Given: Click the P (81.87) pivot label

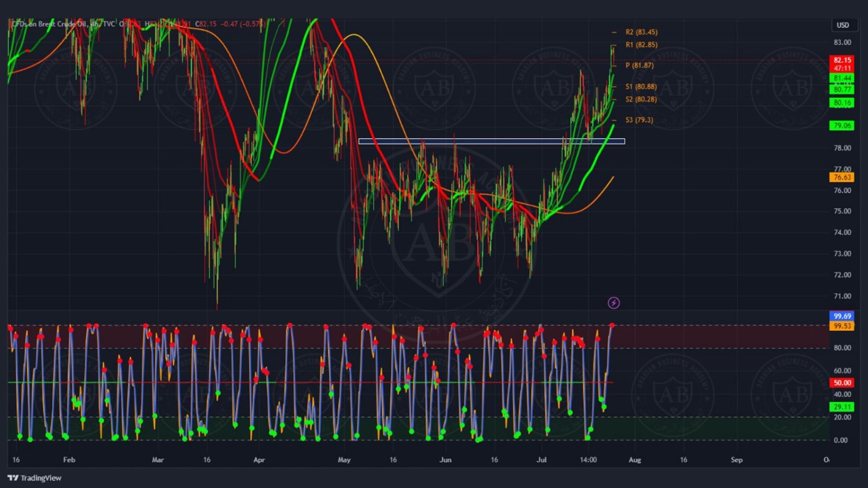Looking at the screenshot, I should pyautogui.click(x=639, y=65).
